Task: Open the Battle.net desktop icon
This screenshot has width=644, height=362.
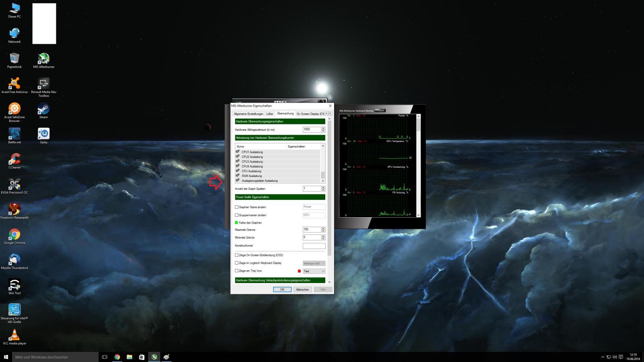Action: click(x=14, y=136)
